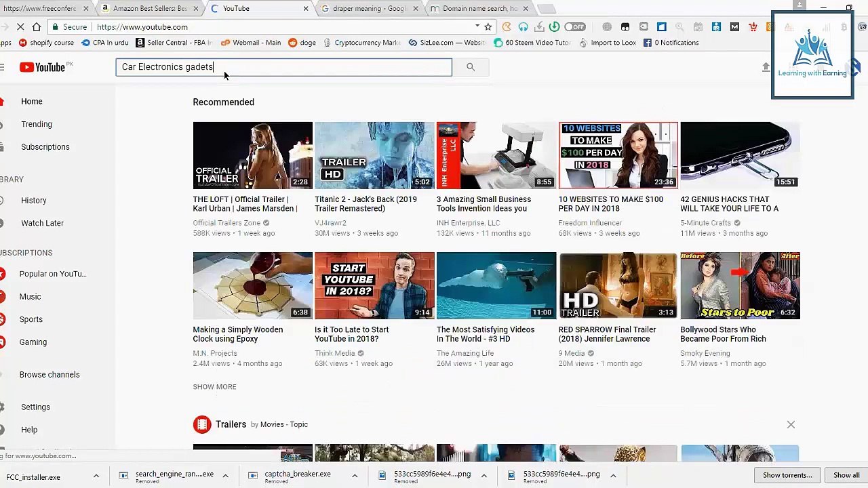Open the Webmail - Main bookmark
The width and height of the screenshot is (868, 488).
pyautogui.click(x=251, y=43)
